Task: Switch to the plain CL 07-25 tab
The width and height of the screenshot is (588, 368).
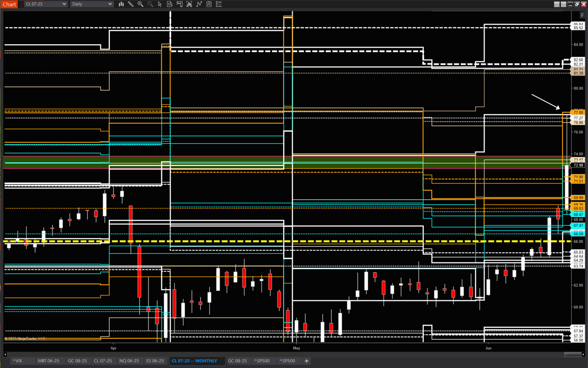Action: 102,361
